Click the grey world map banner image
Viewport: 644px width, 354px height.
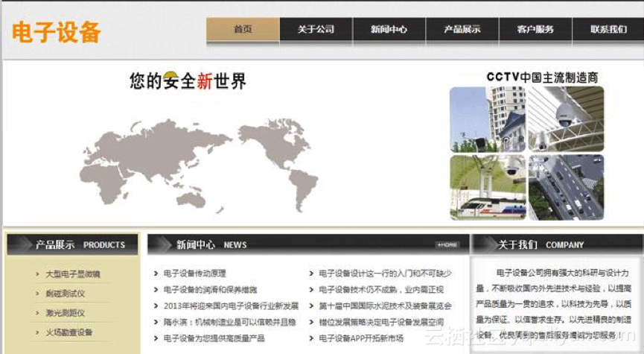[x=199, y=165]
